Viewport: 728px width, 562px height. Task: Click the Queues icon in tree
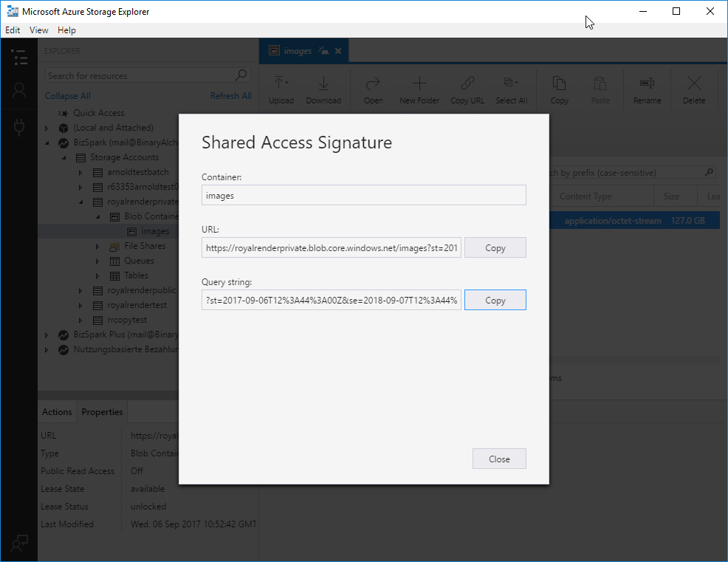pyautogui.click(x=114, y=261)
